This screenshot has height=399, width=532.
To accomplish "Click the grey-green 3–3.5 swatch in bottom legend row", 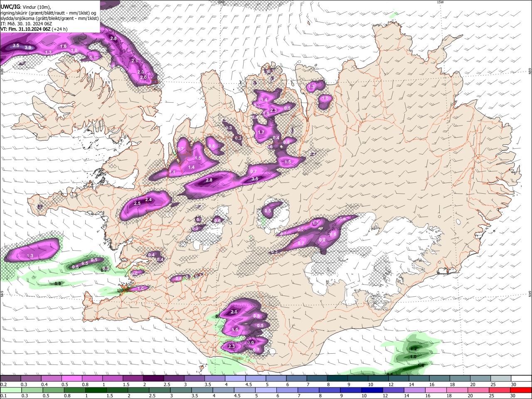I will (181, 390).
